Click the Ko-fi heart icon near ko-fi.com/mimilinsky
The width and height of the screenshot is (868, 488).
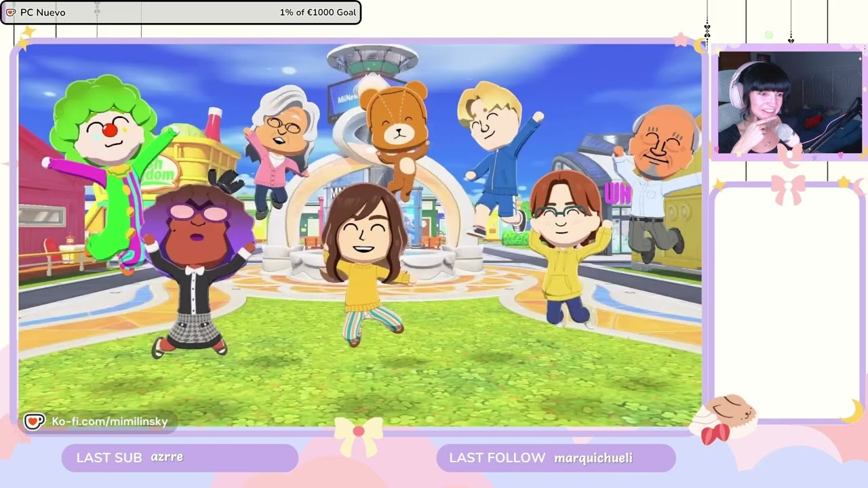34,422
